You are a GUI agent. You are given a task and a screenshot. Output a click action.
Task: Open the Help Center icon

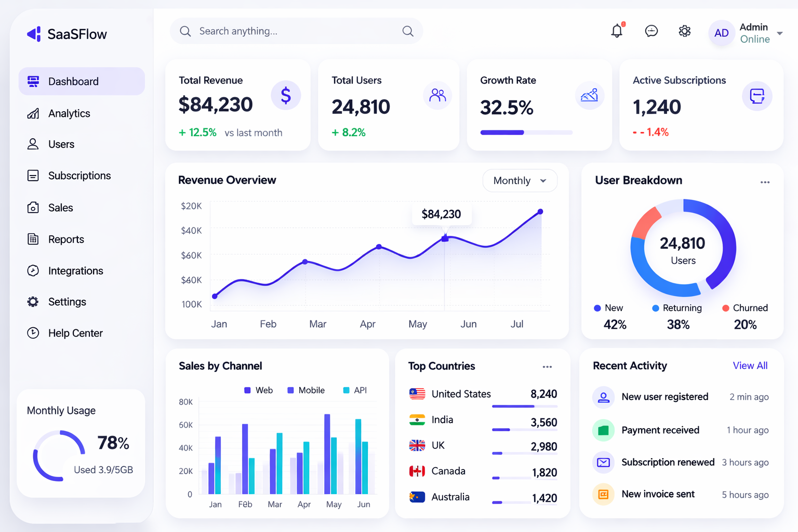coord(32,333)
